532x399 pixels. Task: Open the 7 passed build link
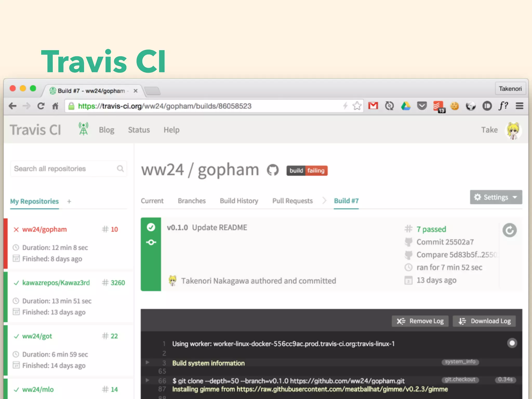tap(431, 229)
